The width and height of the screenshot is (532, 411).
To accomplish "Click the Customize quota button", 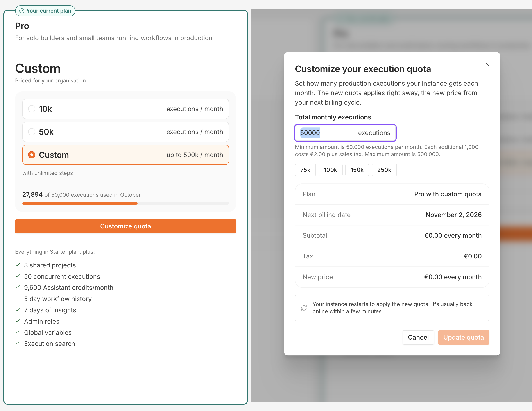I will pyautogui.click(x=125, y=226).
